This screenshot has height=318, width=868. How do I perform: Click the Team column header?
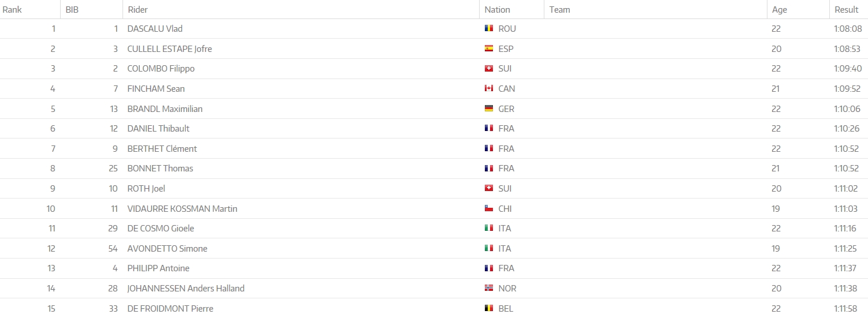559,9
